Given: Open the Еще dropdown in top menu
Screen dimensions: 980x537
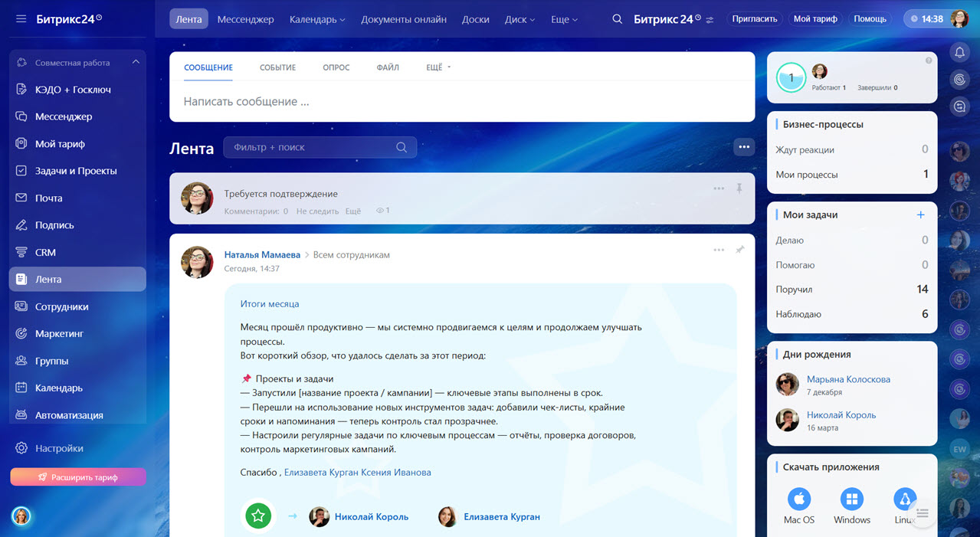Looking at the screenshot, I should 564,19.
